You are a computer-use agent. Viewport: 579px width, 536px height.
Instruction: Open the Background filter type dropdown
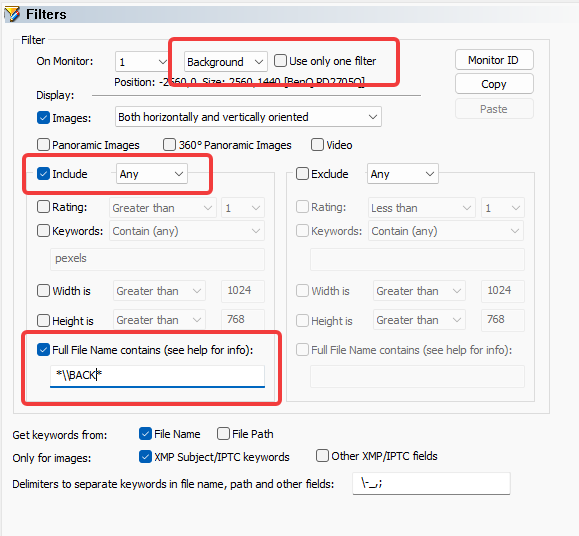(x=226, y=62)
